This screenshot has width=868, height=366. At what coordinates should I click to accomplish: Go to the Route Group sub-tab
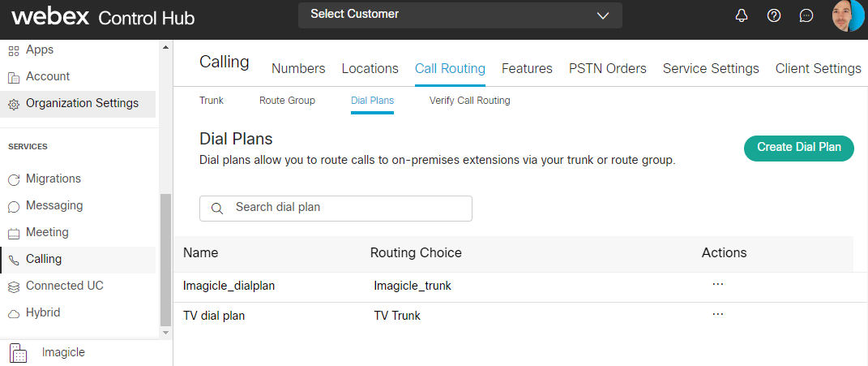287,101
